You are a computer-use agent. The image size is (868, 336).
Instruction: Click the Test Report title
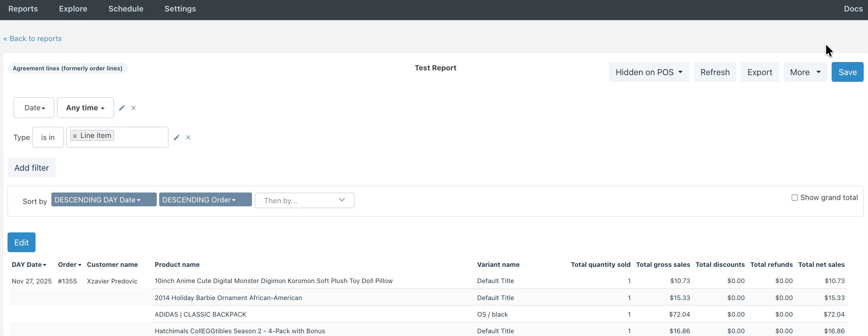(435, 68)
